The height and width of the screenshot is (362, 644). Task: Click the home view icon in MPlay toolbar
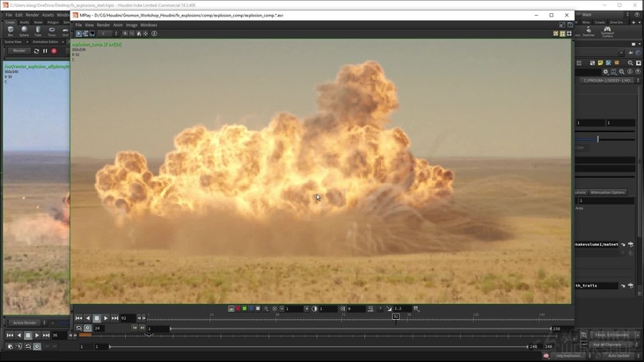(139, 33)
